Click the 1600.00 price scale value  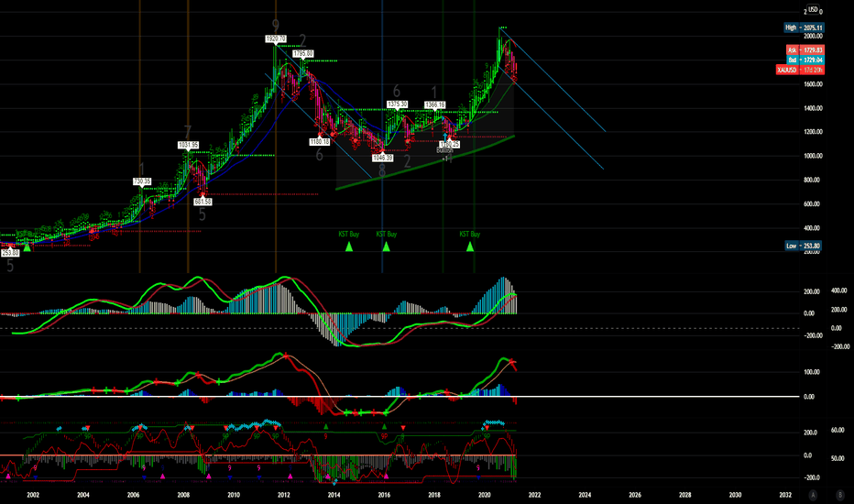click(x=813, y=84)
